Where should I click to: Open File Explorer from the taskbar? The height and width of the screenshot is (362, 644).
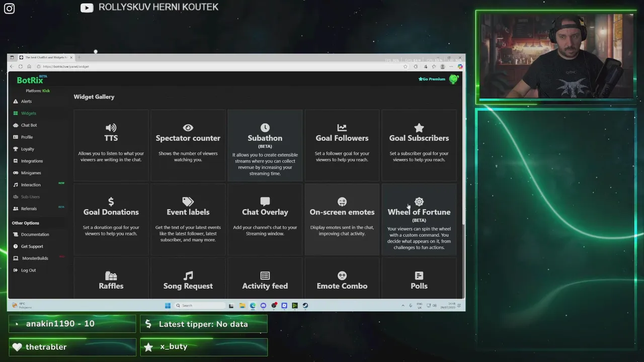pos(242,305)
